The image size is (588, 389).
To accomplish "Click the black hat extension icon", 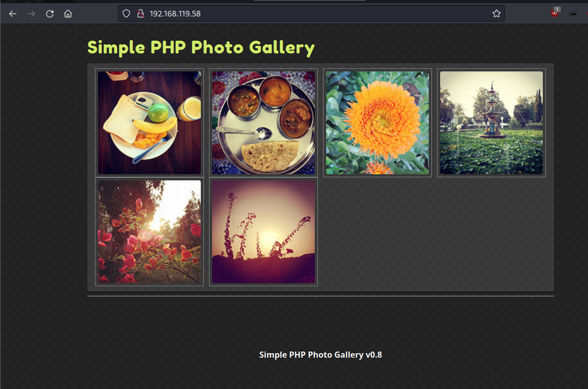I will point(573,14).
